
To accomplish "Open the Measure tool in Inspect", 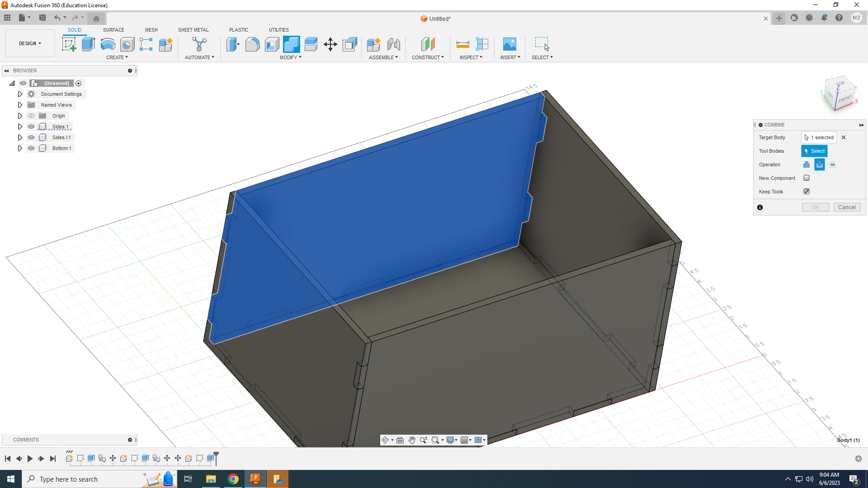I will point(462,44).
